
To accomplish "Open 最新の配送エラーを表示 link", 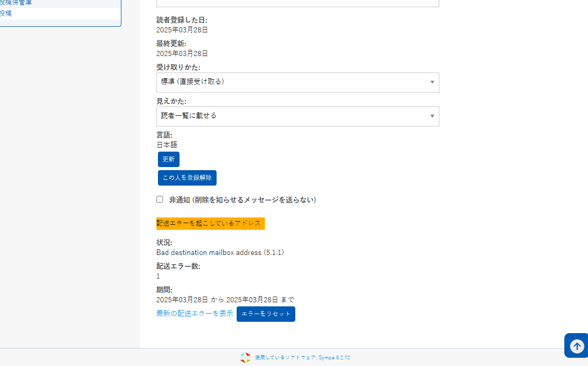I will click(194, 314).
